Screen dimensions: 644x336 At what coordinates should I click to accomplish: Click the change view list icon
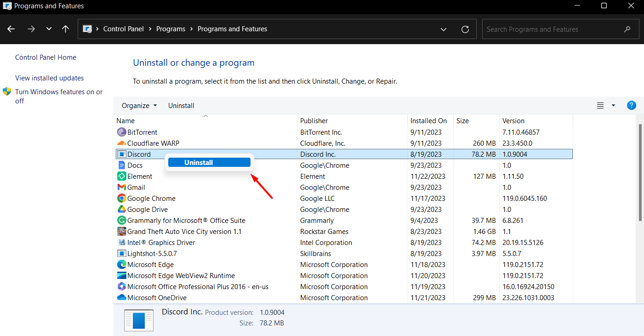tap(600, 105)
